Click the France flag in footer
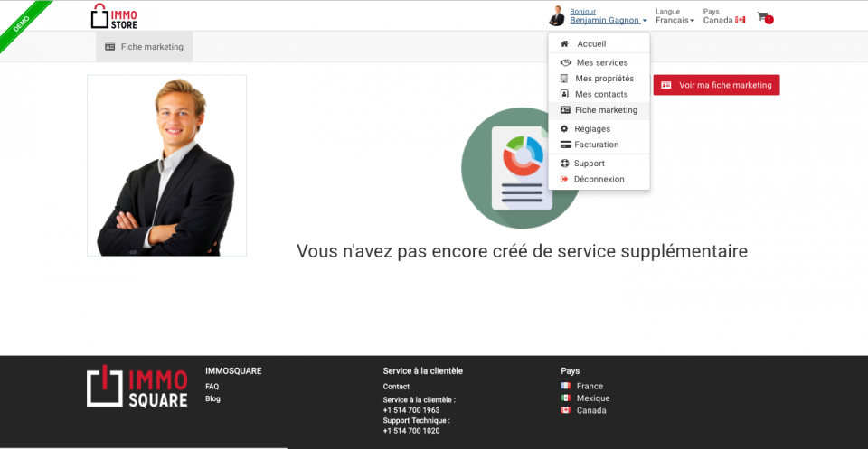The width and height of the screenshot is (868, 449). click(x=566, y=386)
